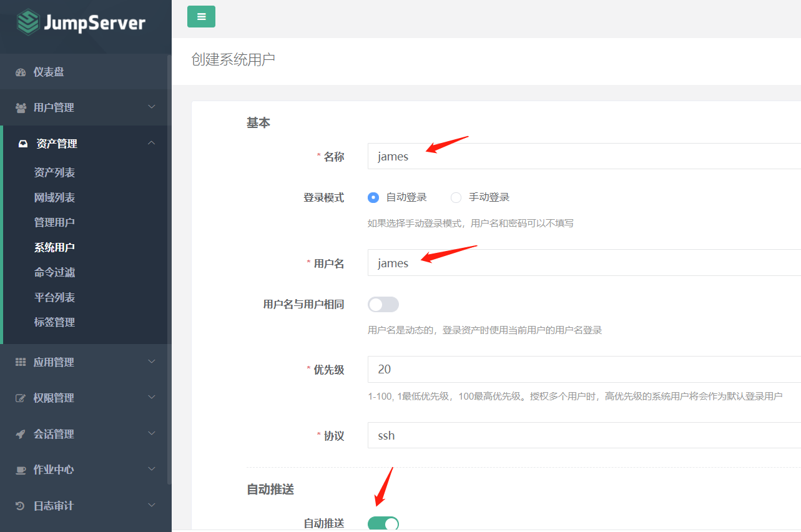Open the 协议 ssh dropdown

tap(584, 435)
